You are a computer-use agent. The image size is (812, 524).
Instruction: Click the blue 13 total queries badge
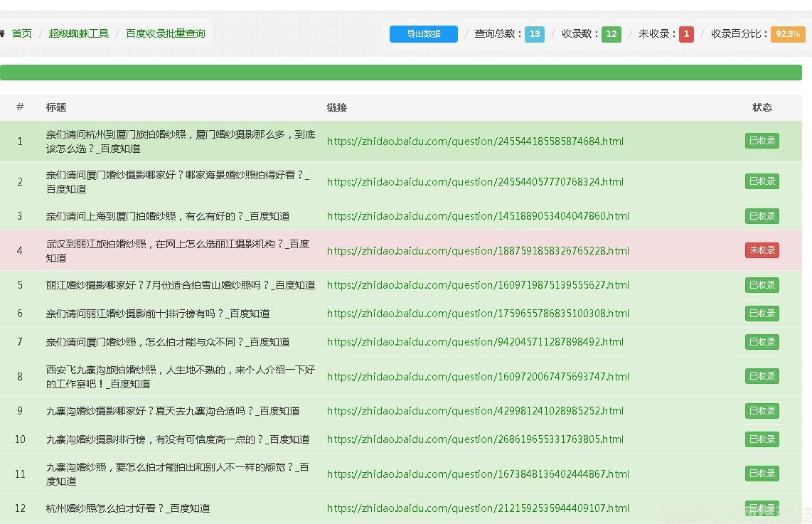(534, 33)
